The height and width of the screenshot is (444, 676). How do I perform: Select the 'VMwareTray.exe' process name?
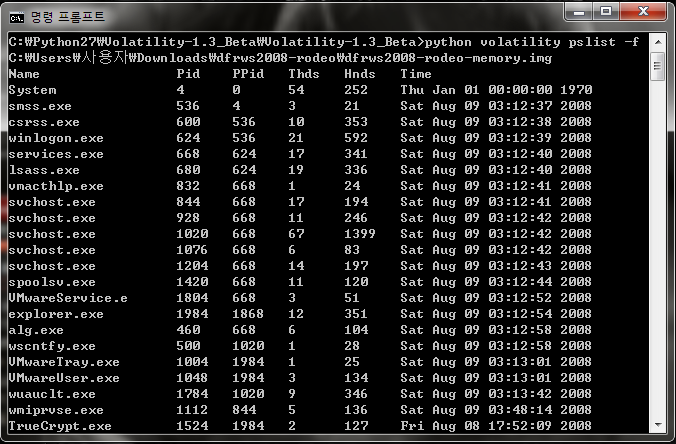click(x=64, y=362)
